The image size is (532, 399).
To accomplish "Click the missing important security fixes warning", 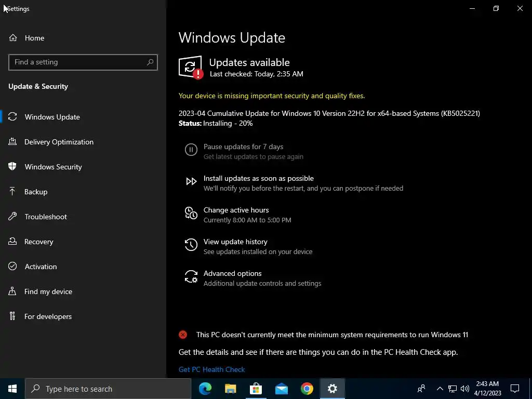I will click(x=272, y=96).
